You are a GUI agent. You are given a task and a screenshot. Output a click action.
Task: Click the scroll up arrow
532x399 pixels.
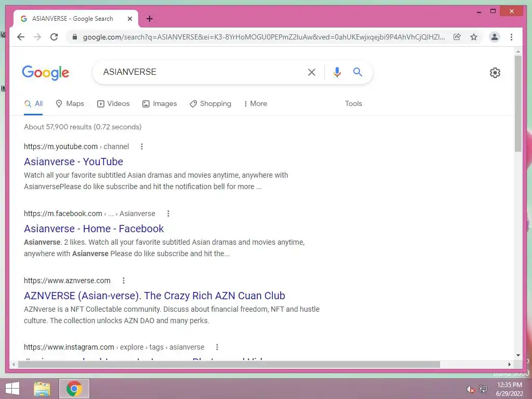tap(518, 51)
